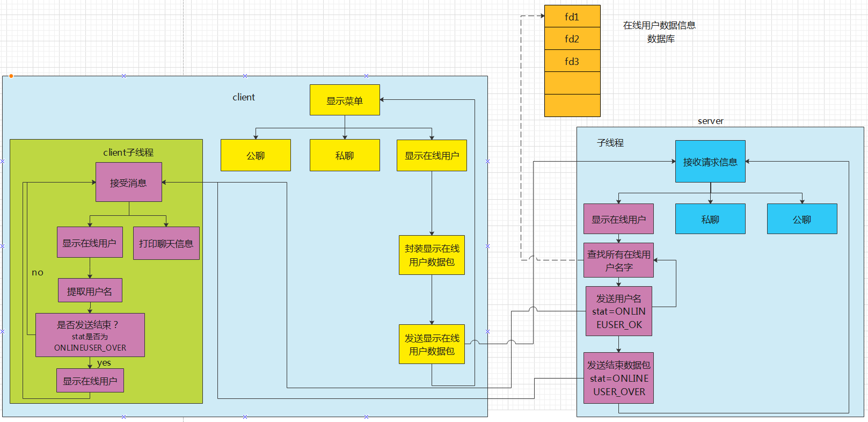
Task: Click the 打印聊天信息 box
Action: click(x=166, y=243)
